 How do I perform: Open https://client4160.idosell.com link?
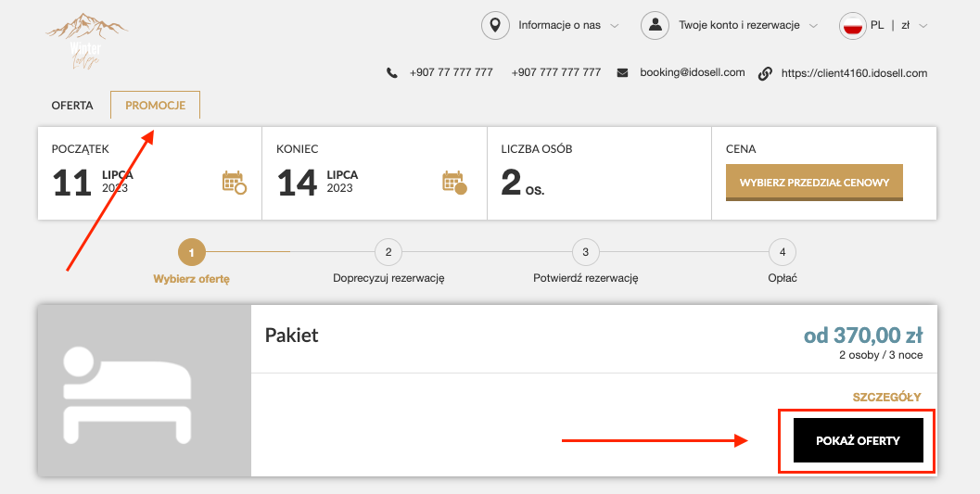tap(855, 74)
